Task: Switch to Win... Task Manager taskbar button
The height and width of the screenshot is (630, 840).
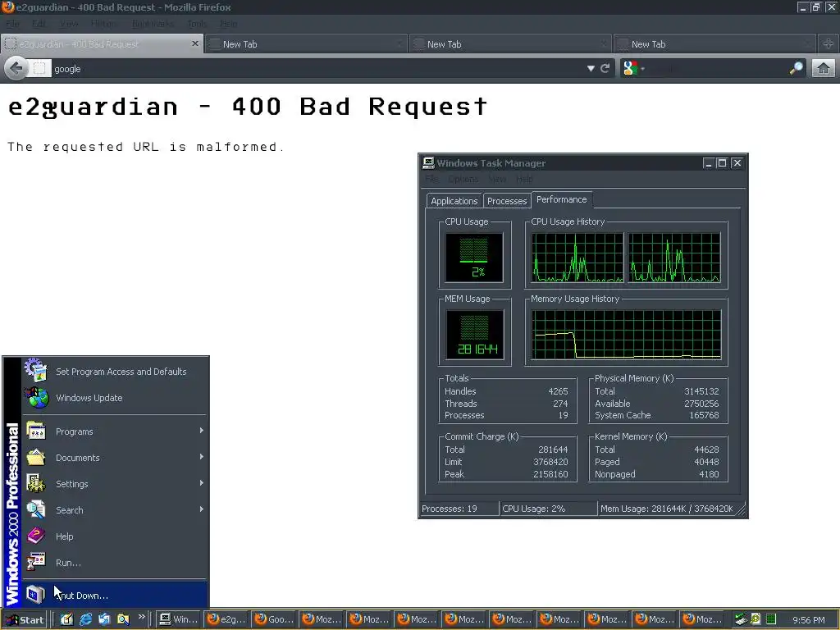Action: [179, 620]
